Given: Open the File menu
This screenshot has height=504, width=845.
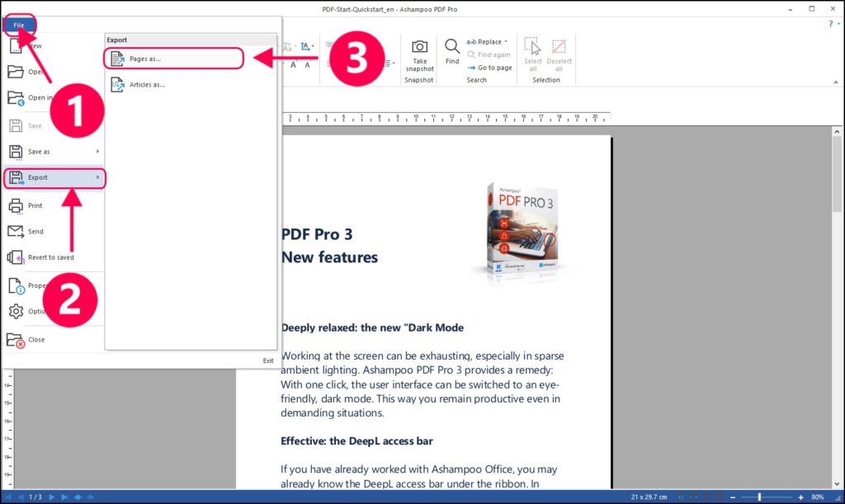Looking at the screenshot, I should 18,24.
